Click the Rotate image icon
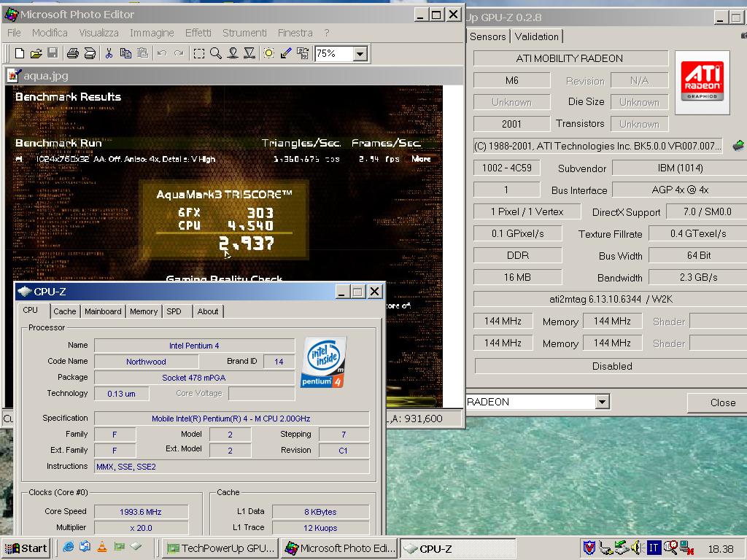This screenshot has width=747, height=560. pos(303,53)
